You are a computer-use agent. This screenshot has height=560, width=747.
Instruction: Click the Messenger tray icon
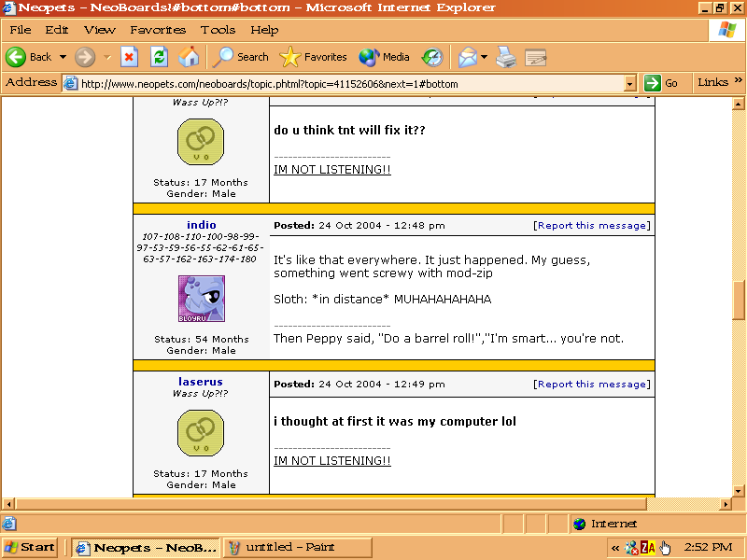click(632, 548)
